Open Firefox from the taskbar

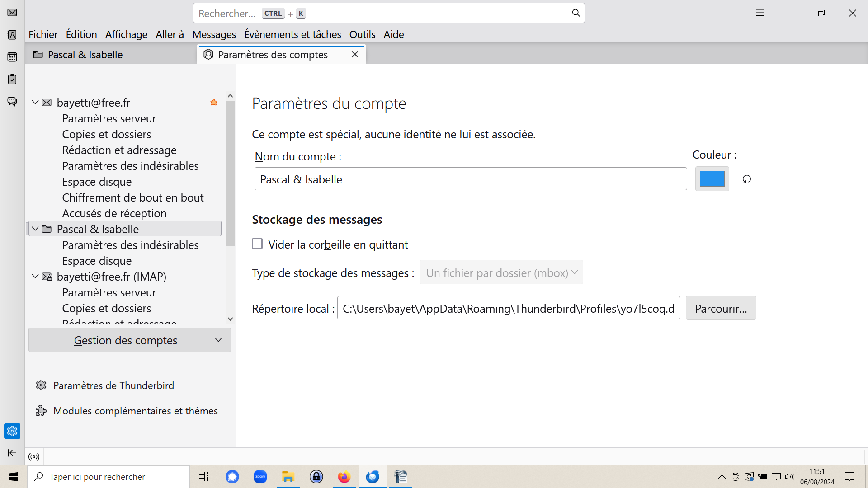coord(344,477)
